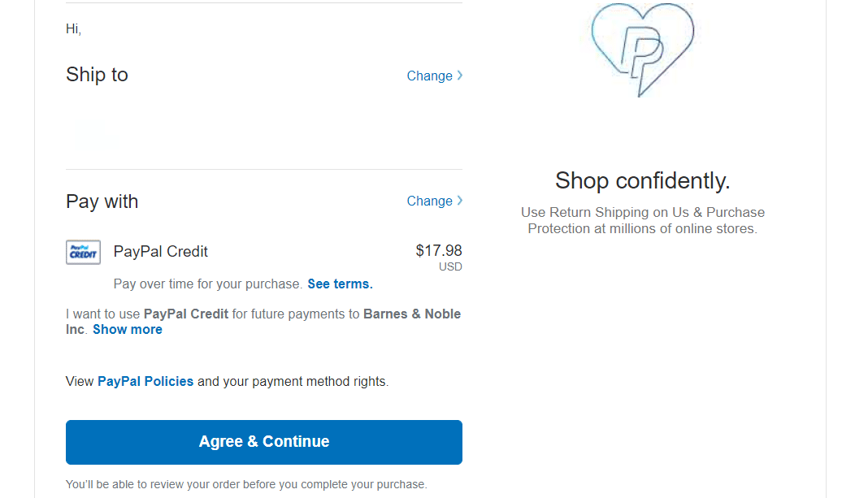Show more about future PayPal Credit payments

click(x=127, y=329)
